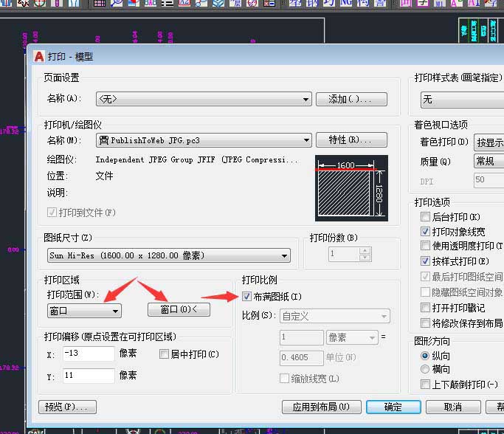Open the printer name dropdown PublishToWeb JPG.pc3

coord(204,140)
